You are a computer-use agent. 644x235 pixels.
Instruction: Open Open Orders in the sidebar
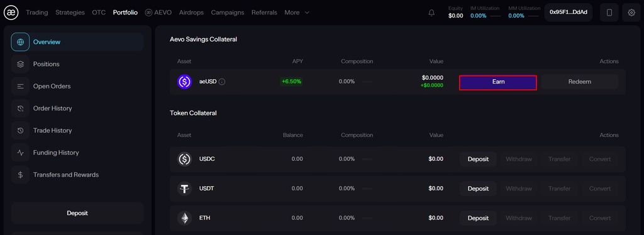(x=77, y=86)
